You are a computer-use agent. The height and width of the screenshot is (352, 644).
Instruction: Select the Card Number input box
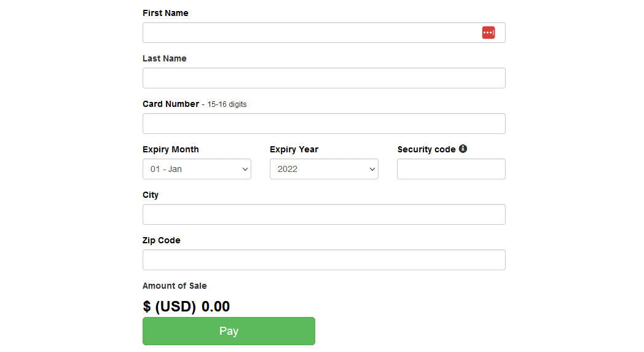(324, 123)
